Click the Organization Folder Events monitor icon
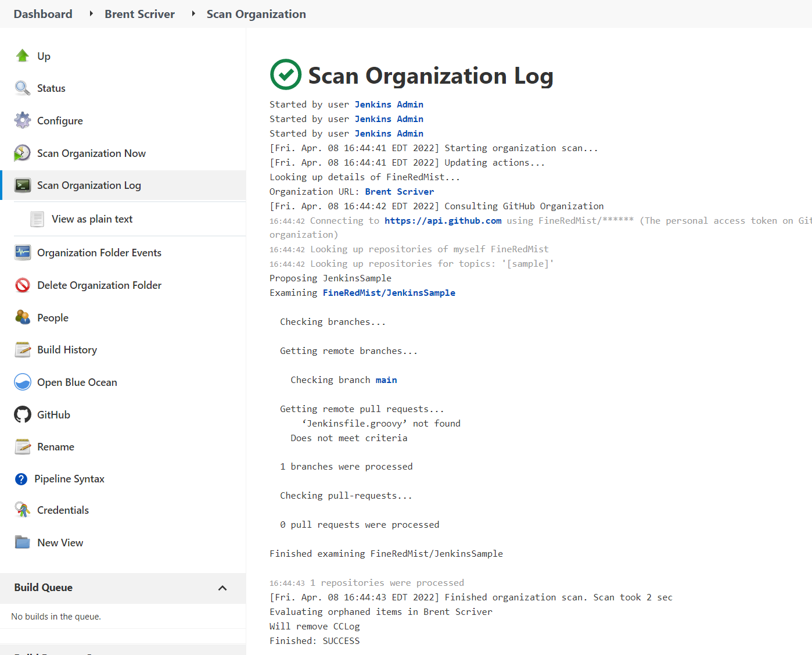Viewport: 812px width, 655px height. [x=22, y=253]
